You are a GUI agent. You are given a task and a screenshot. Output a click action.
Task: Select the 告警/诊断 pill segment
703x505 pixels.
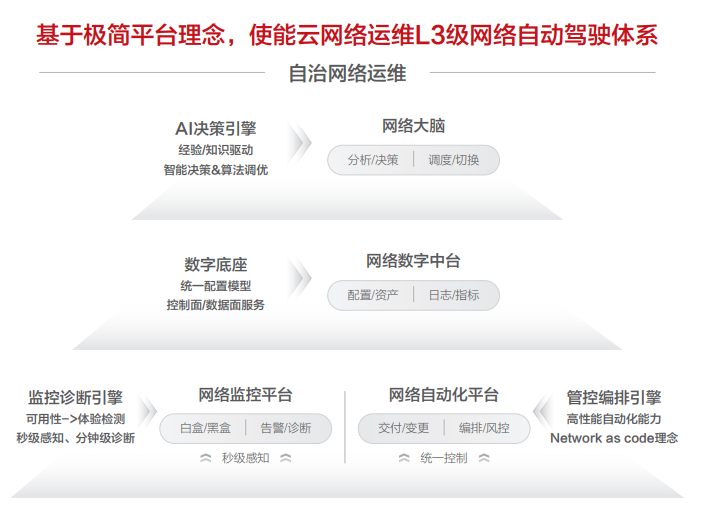(286, 428)
